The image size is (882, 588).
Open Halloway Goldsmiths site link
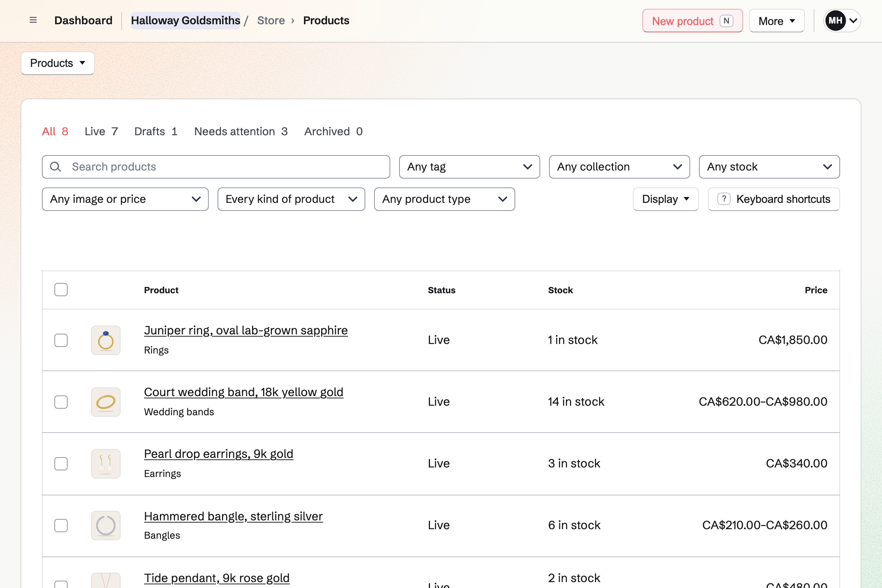point(186,20)
